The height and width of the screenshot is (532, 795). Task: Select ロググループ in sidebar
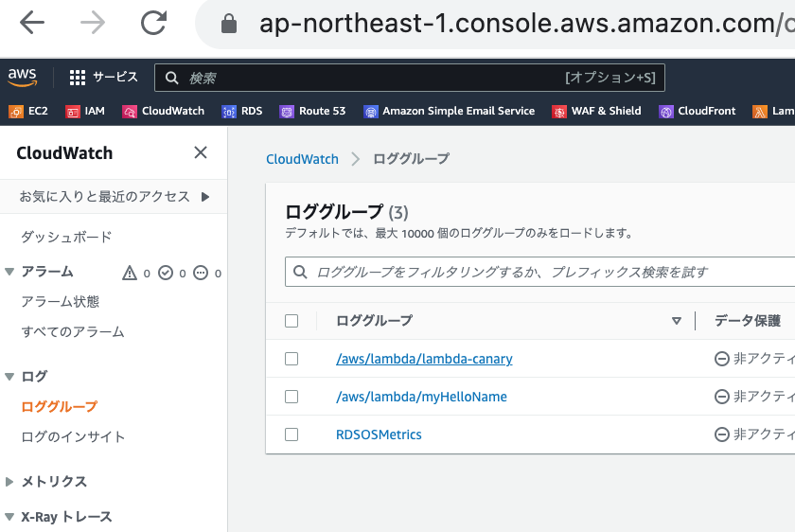tap(59, 407)
